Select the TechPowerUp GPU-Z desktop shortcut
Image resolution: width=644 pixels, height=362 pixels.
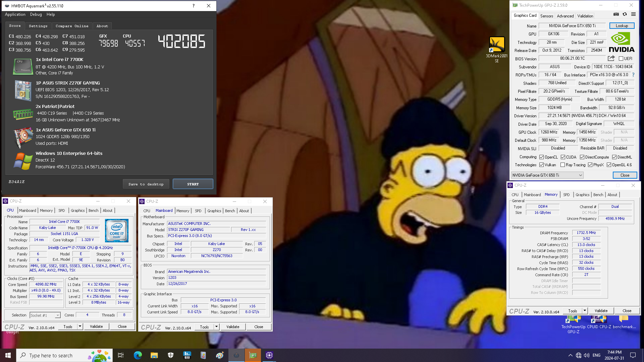573,324
